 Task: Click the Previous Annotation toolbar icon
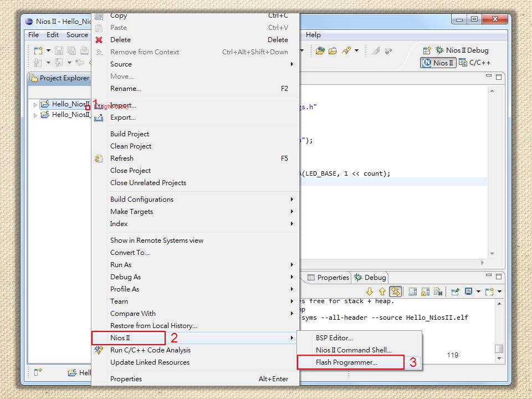(59, 63)
